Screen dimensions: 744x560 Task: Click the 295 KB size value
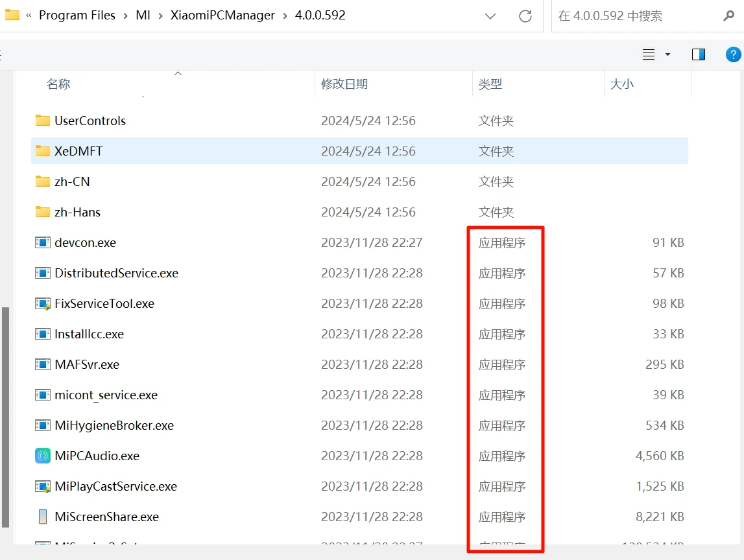pyautogui.click(x=665, y=365)
